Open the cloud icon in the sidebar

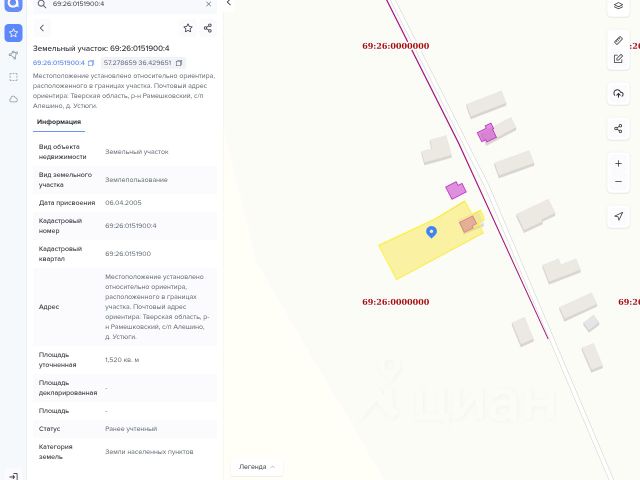click(x=13, y=99)
